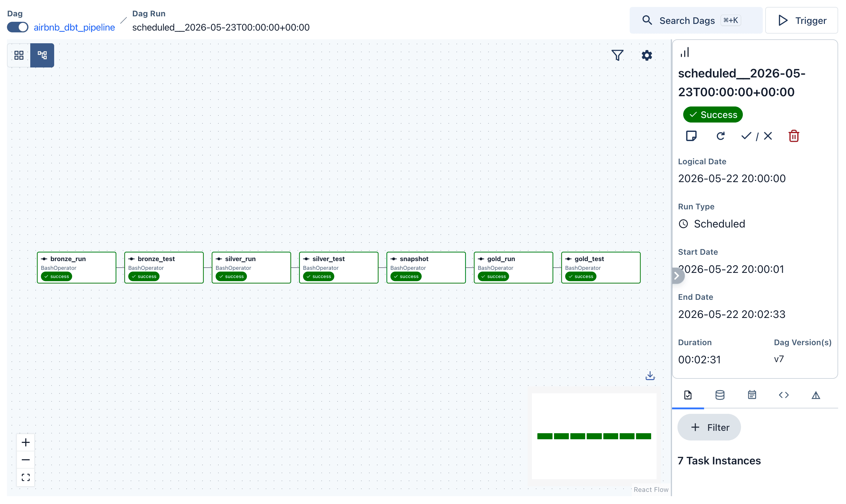
Task: Zoom in on the graph
Action: pyautogui.click(x=26, y=443)
